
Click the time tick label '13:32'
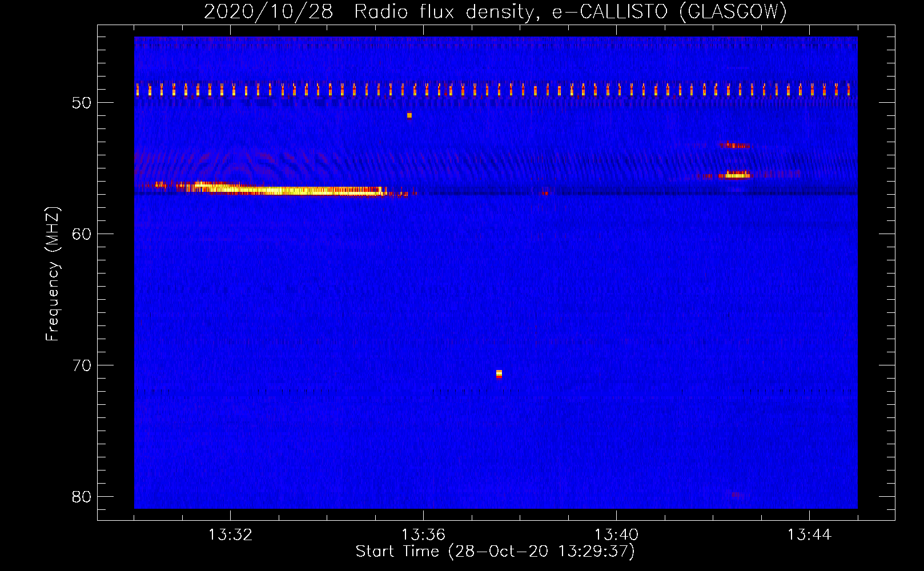pyautogui.click(x=230, y=535)
